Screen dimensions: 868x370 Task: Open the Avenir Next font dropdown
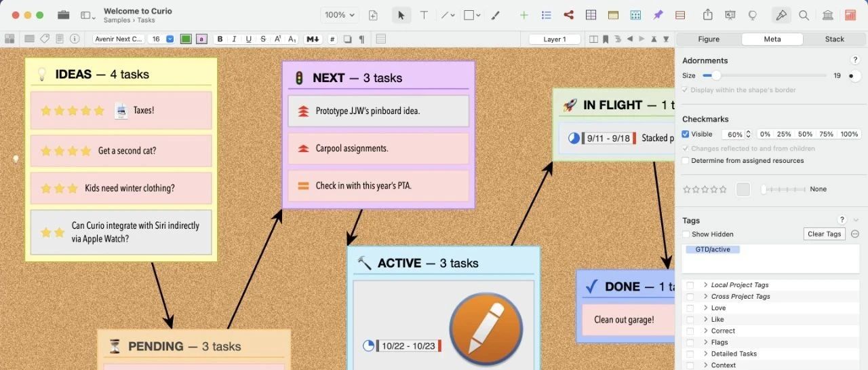[x=118, y=39]
